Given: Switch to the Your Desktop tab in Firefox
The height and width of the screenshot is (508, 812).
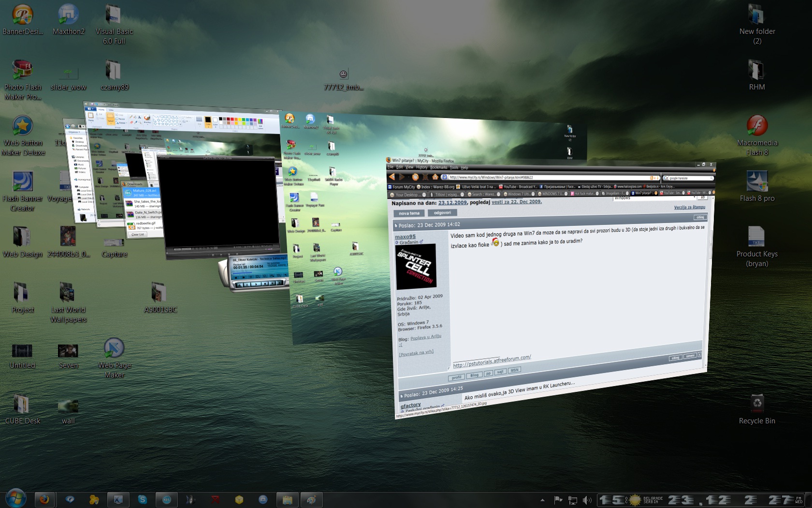Looking at the screenshot, I should (x=407, y=194).
